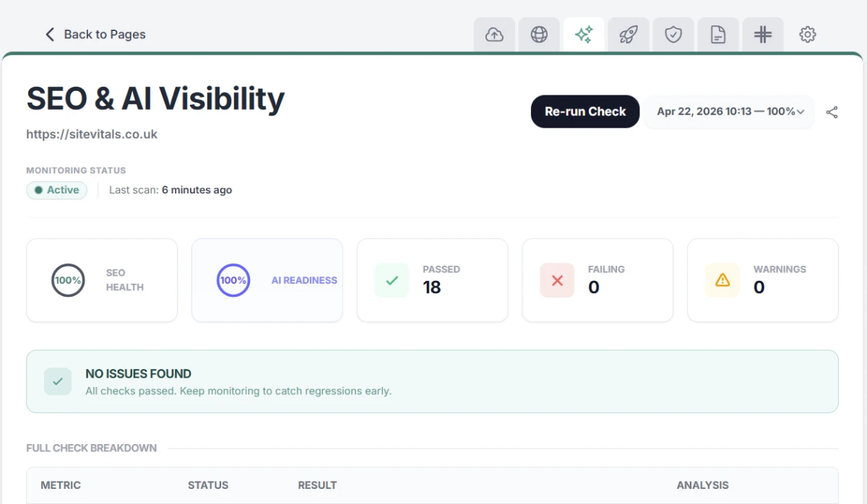Select the AI Readiness score card
Screen dimensions: 867x504
(267, 280)
